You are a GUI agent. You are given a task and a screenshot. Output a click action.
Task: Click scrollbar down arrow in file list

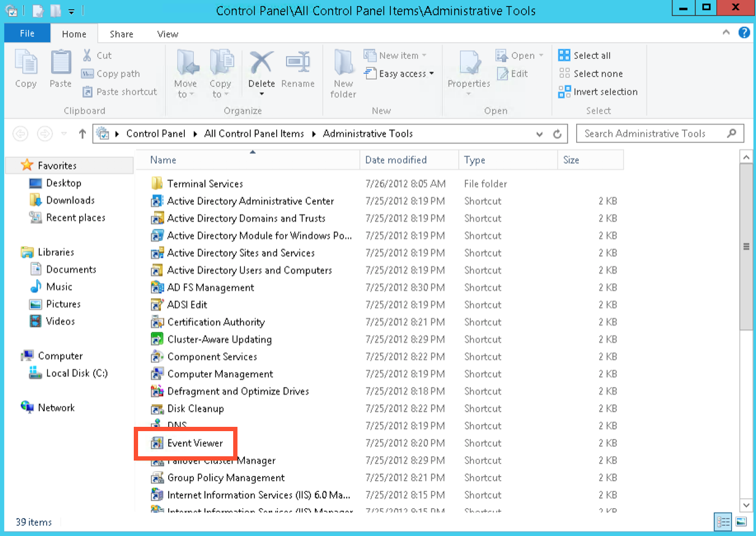(746, 505)
